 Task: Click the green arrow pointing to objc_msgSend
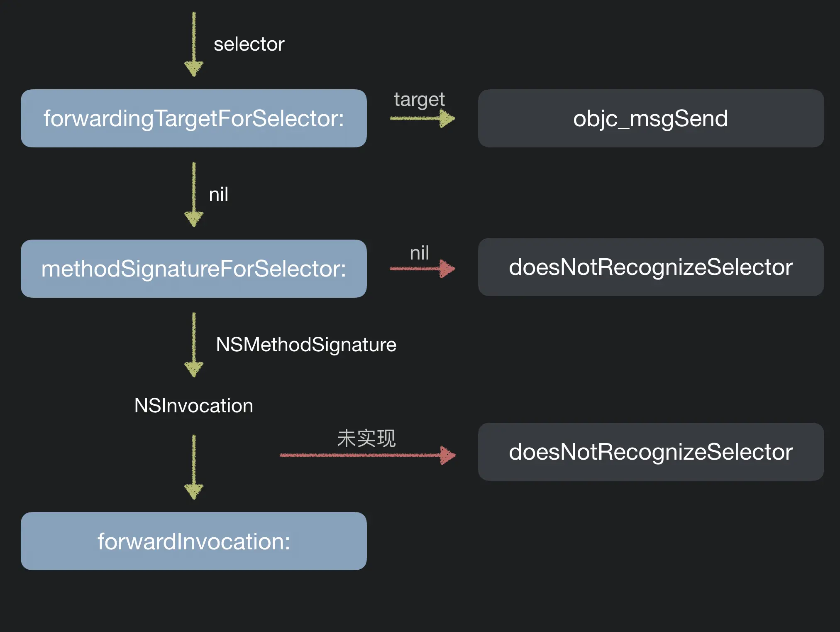coord(422,119)
